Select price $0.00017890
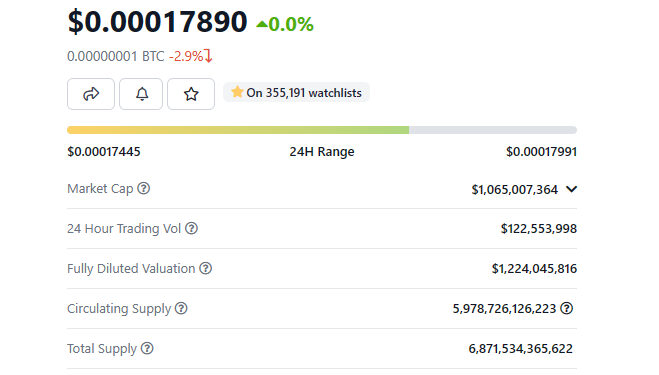 pos(157,21)
